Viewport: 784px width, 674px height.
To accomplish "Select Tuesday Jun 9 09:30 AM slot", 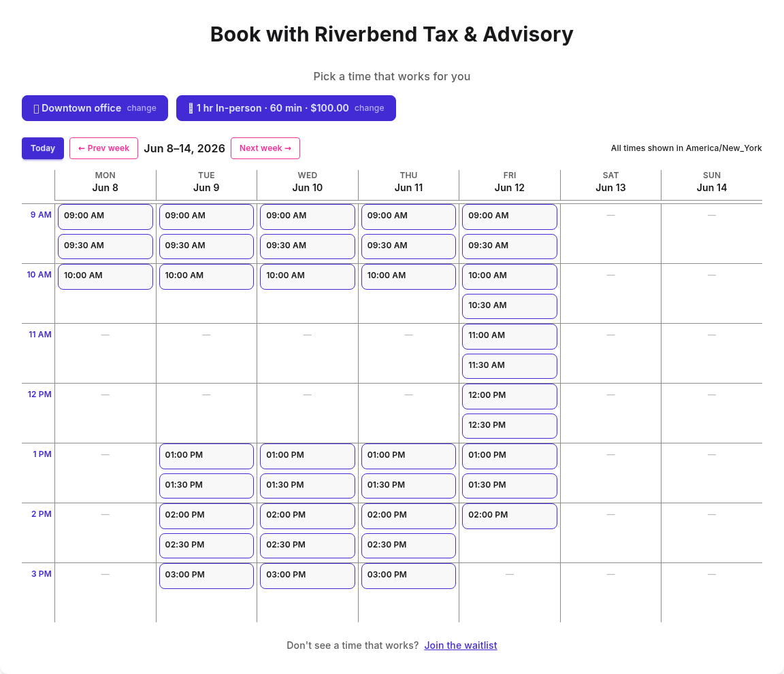I will (206, 246).
